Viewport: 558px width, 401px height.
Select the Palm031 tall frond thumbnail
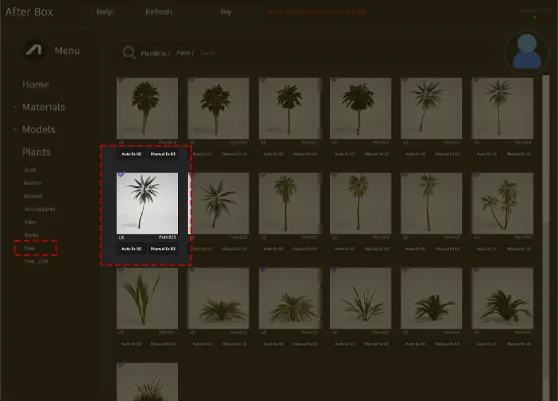point(147,298)
